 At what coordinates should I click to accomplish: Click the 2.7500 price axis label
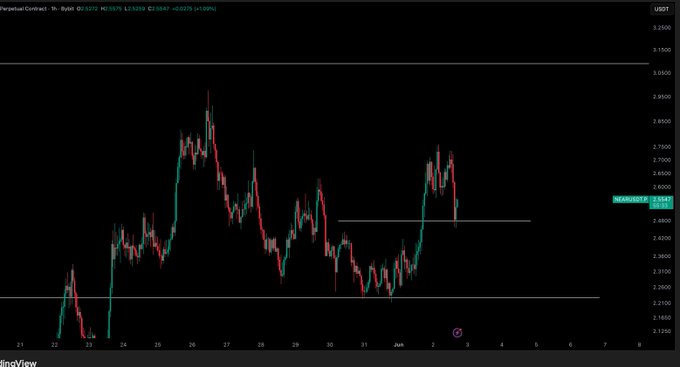pos(661,147)
